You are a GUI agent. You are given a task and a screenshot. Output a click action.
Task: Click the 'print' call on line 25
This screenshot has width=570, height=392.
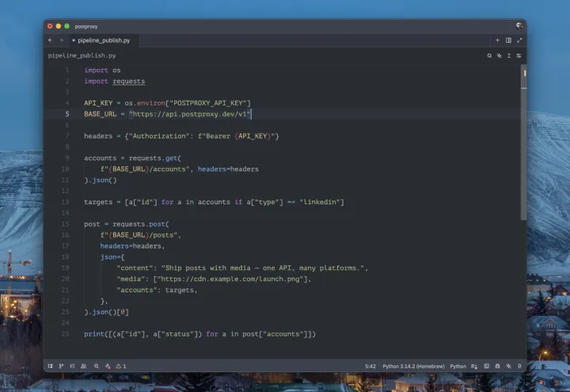tap(94, 334)
